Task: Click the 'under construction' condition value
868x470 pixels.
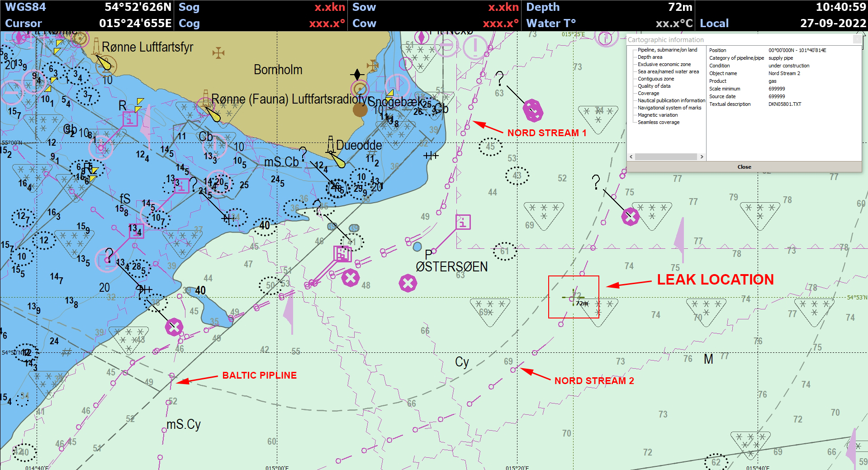Action: [789, 66]
